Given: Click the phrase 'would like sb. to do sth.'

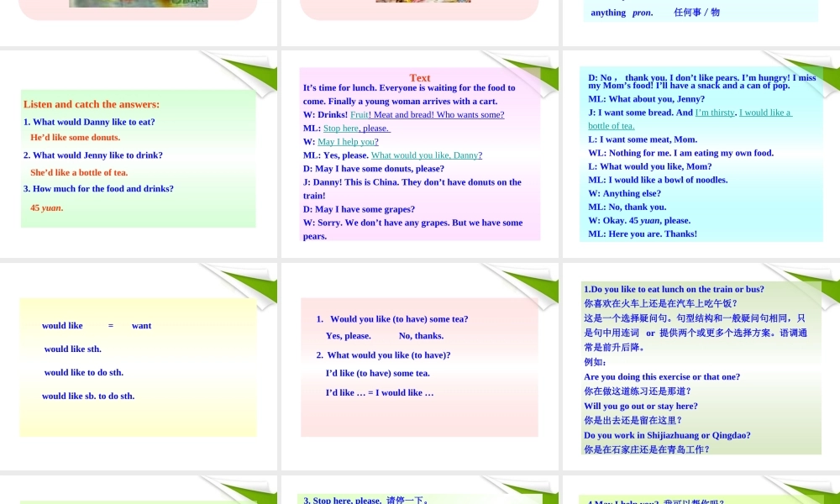Looking at the screenshot, I should pyautogui.click(x=88, y=396).
